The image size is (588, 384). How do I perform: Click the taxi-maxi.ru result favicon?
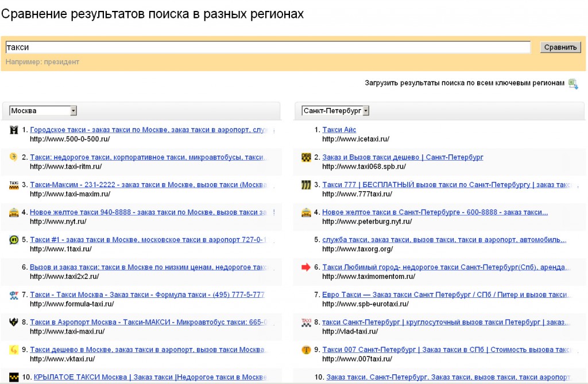tap(14, 322)
